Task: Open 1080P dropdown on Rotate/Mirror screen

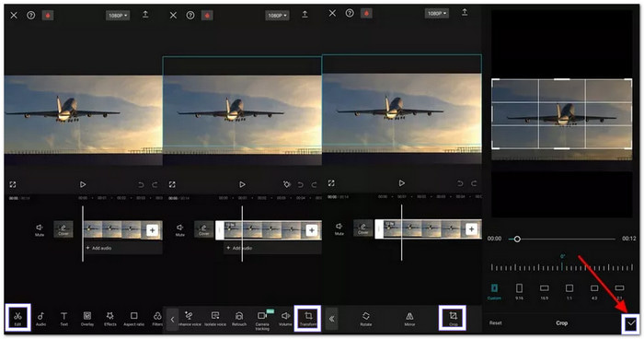Action: tap(437, 14)
